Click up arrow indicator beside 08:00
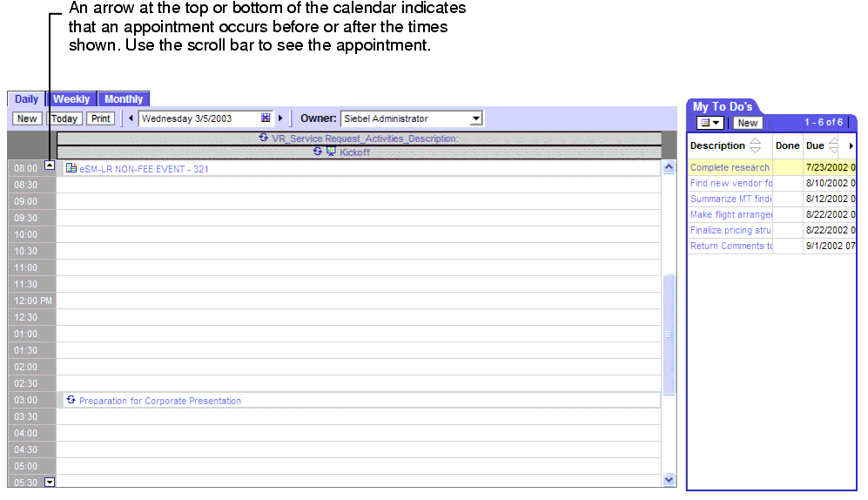Image resolution: width=868 pixels, height=500 pixels. [x=50, y=165]
